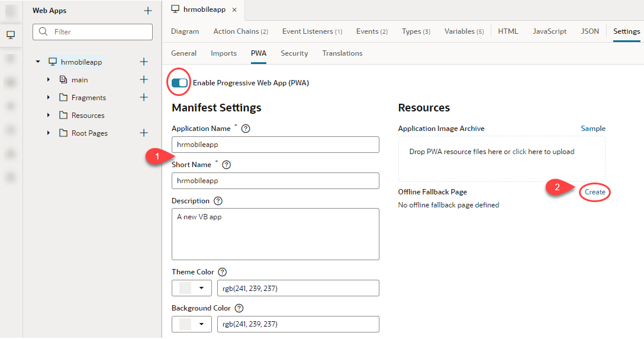This screenshot has height=339, width=644.
Task: Open help icon for Application Name
Action: click(246, 129)
